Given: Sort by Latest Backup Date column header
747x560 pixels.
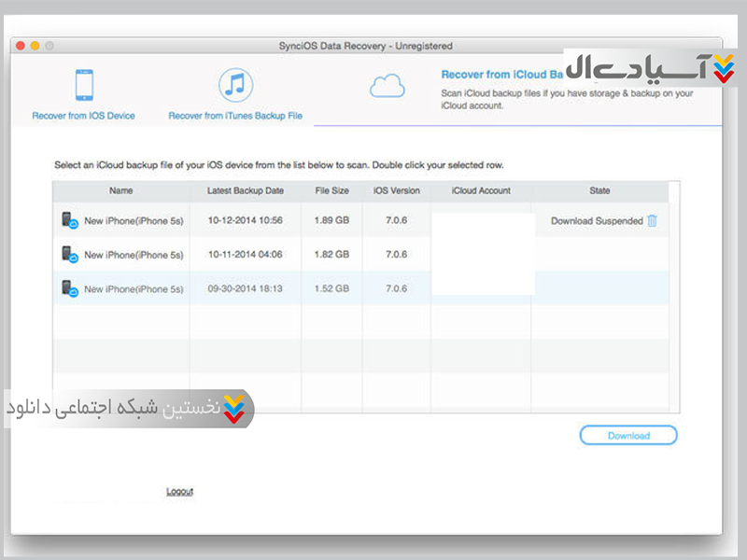Looking at the screenshot, I should pyautogui.click(x=246, y=190).
